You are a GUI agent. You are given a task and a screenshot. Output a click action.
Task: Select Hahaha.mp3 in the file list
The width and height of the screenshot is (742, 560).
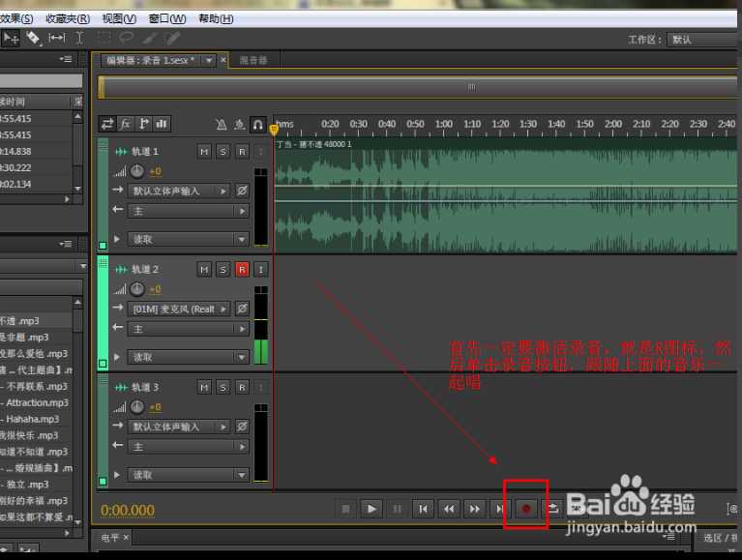tap(33, 419)
